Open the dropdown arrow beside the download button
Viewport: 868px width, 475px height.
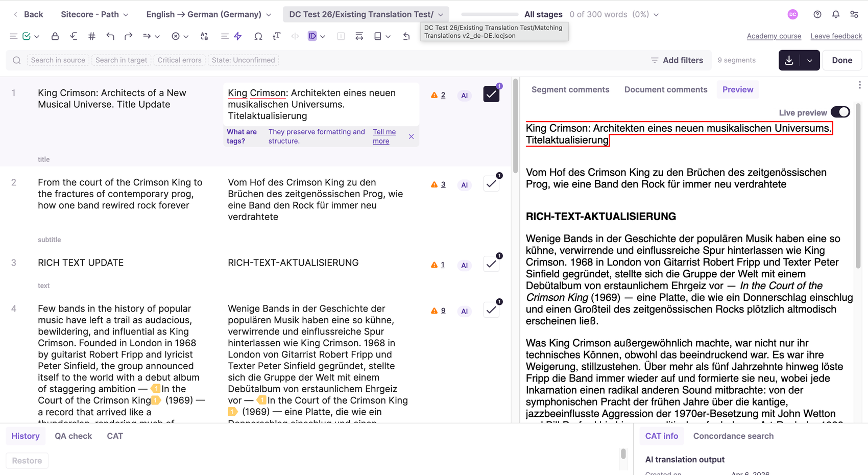pos(810,60)
